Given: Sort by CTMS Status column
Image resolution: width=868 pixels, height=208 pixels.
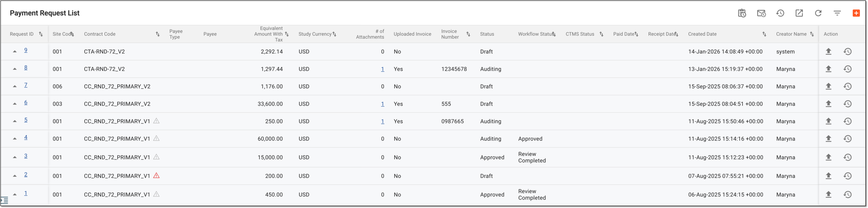Looking at the screenshot, I should point(601,34).
